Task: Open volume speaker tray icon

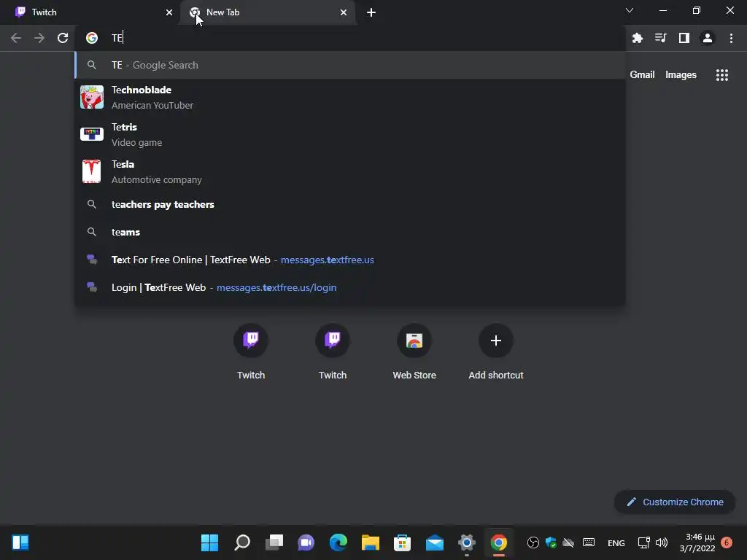Action: pos(661,542)
